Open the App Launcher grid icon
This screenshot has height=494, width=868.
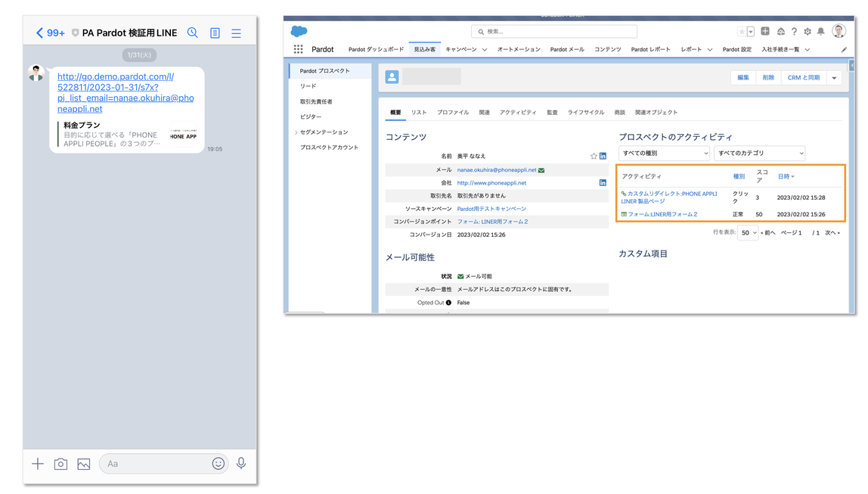point(299,49)
